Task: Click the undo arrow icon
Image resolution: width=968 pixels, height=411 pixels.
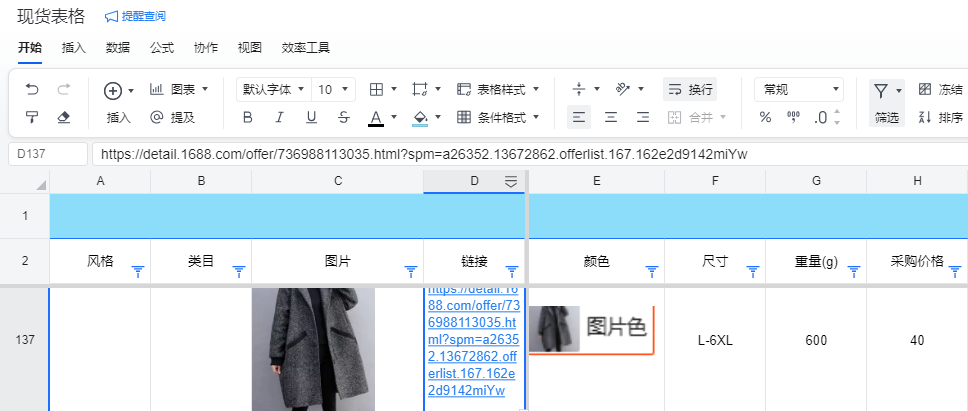Action: tap(32, 89)
